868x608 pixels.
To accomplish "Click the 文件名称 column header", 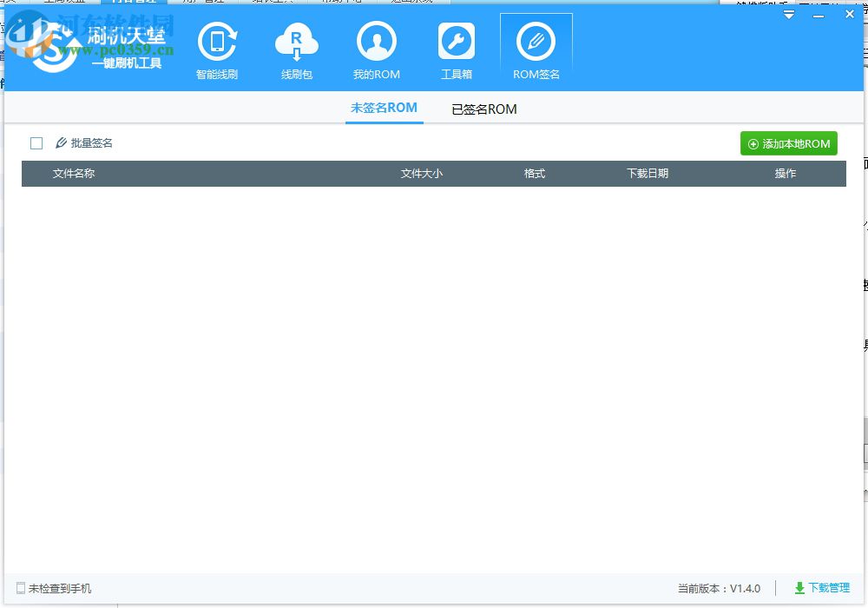I will coord(74,174).
